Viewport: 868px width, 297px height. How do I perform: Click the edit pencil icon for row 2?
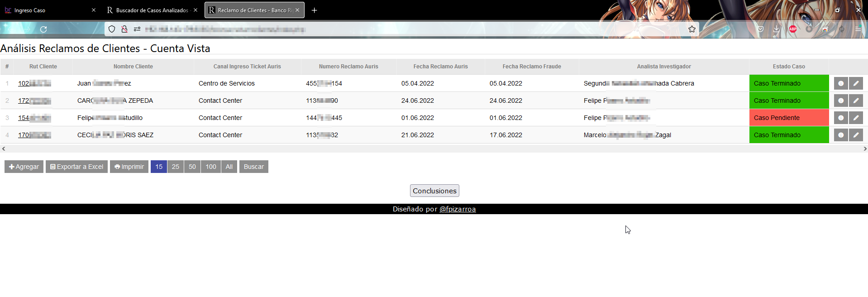coord(856,101)
